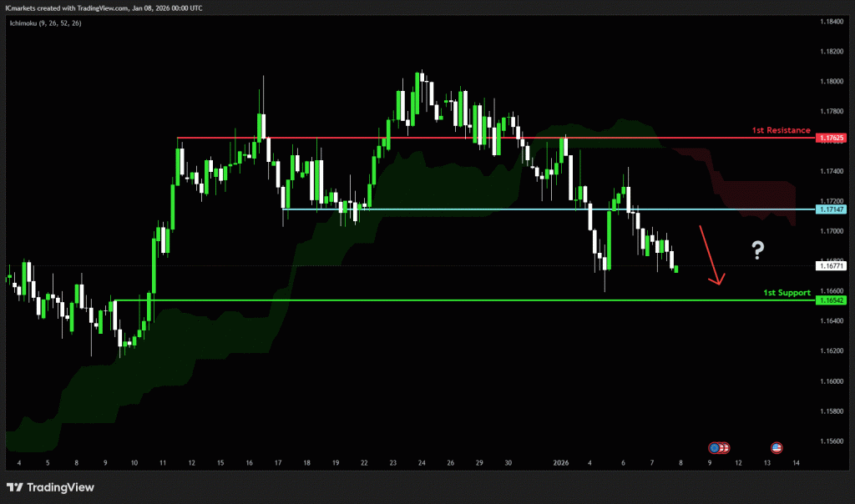The width and height of the screenshot is (855, 504).
Task: Select the green 1.16542 price tag
Action: [x=832, y=300]
